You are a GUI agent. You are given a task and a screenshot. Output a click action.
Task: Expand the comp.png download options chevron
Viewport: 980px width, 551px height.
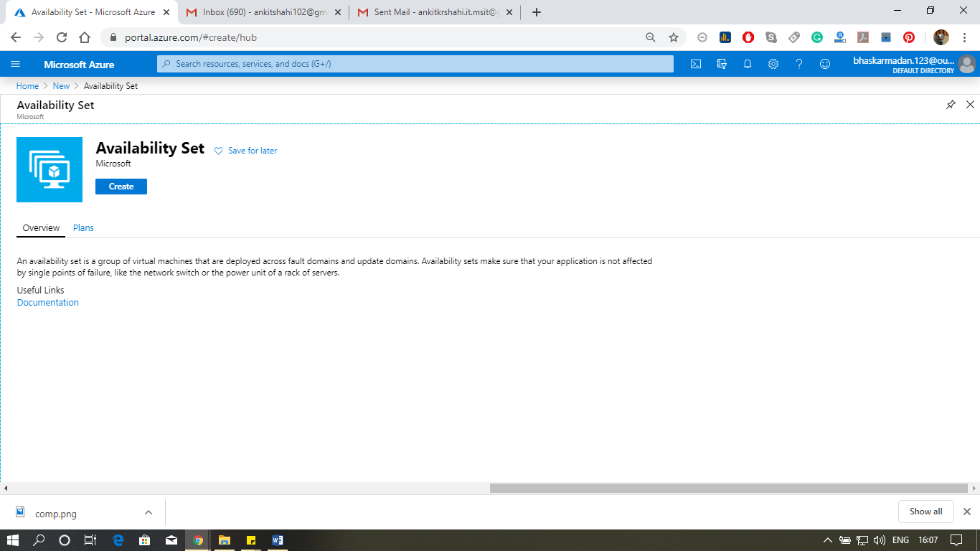pos(149,512)
